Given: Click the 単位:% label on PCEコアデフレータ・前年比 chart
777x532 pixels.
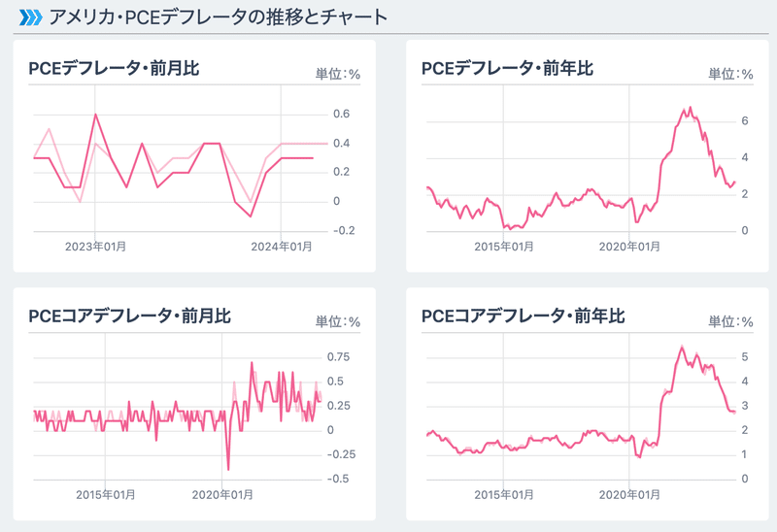Looking at the screenshot, I should pos(730,321).
